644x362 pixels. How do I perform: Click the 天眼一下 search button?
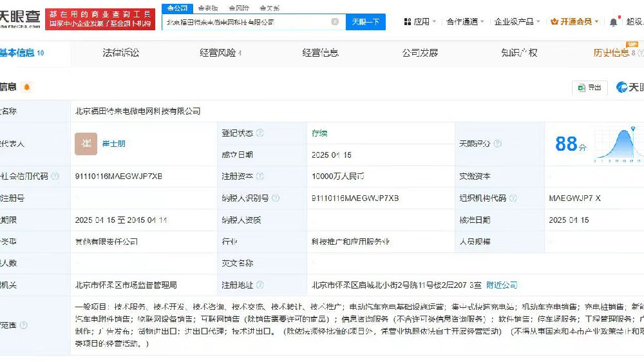click(x=366, y=22)
